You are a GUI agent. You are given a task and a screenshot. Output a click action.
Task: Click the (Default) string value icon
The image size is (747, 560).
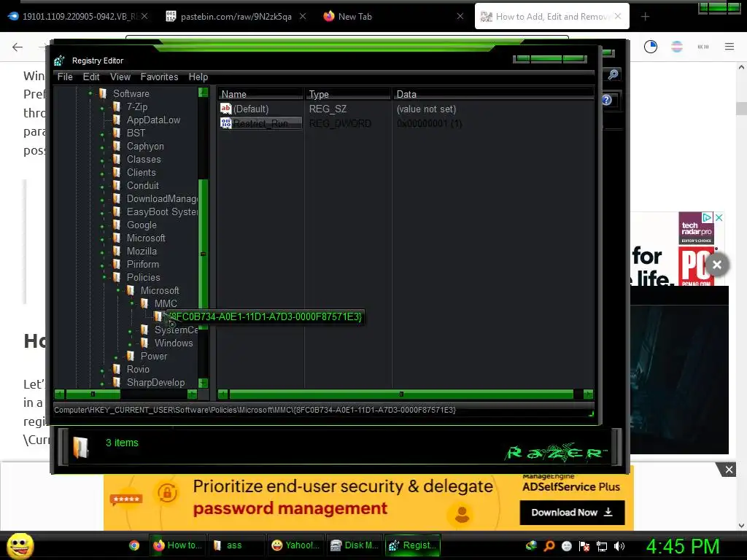pos(226,109)
